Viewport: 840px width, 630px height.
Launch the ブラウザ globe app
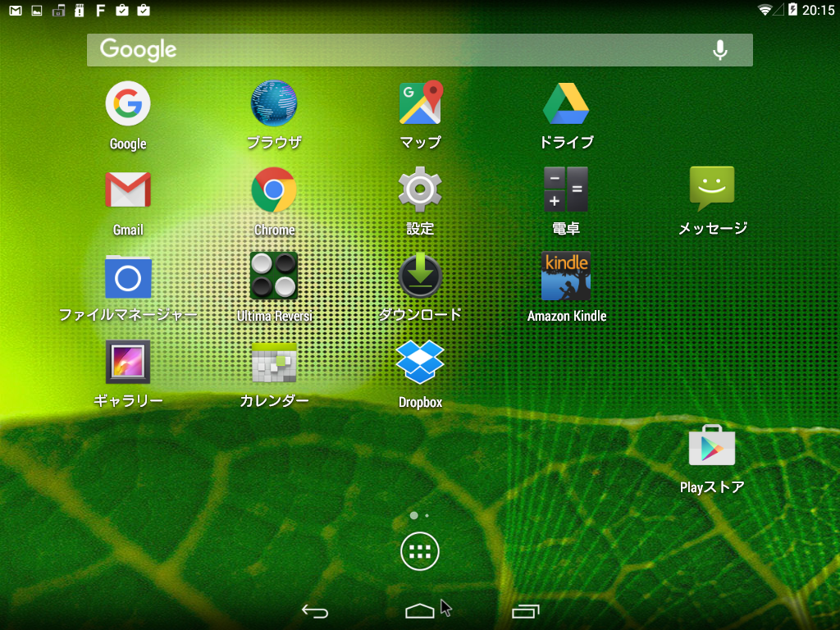[x=274, y=103]
